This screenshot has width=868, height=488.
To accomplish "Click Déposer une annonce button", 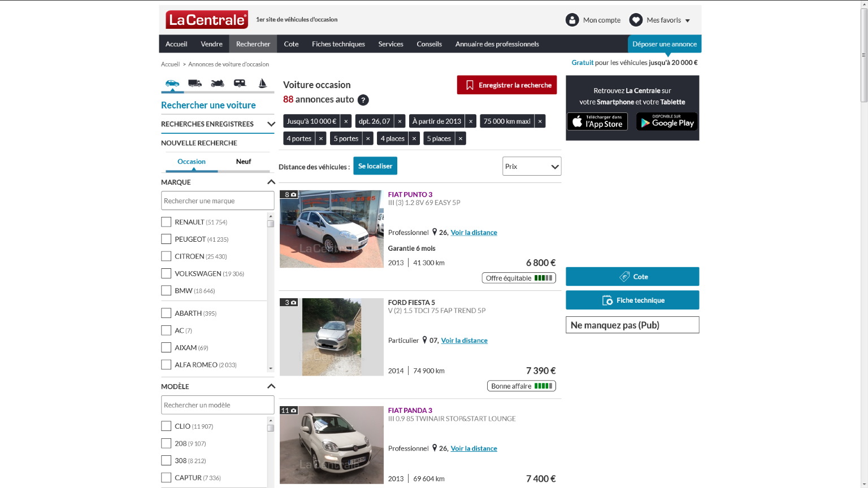I will tap(665, 44).
